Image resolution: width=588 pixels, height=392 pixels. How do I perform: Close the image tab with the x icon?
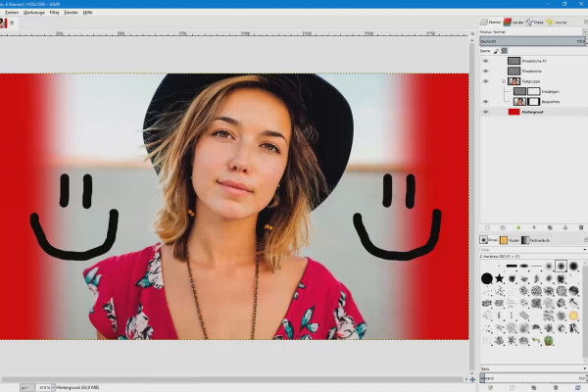click(x=12, y=23)
